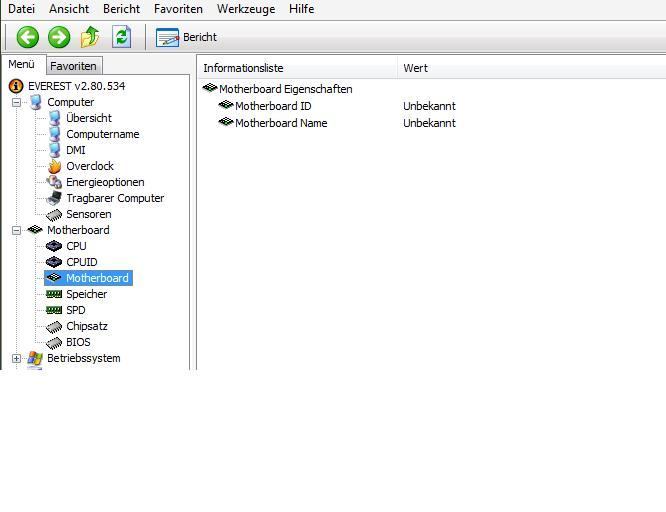Image resolution: width=666 pixels, height=512 pixels.
Task: Click the Energieoptionen icon
Action: pos(54,182)
